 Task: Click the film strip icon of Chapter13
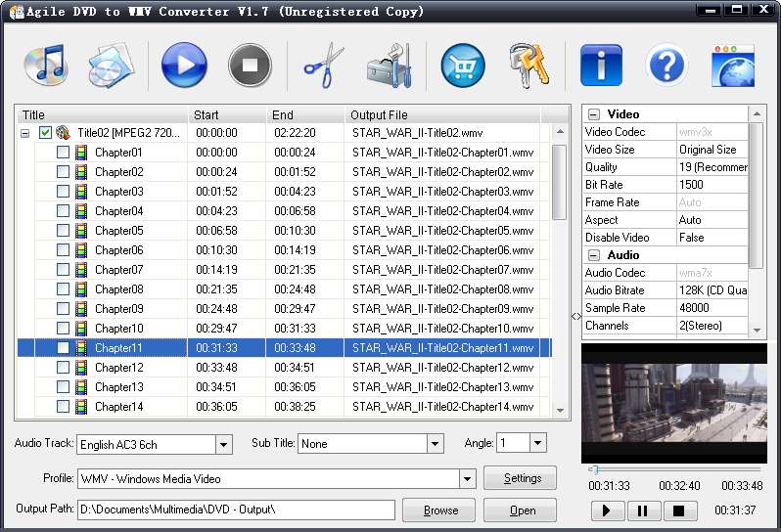click(x=81, y=386)
